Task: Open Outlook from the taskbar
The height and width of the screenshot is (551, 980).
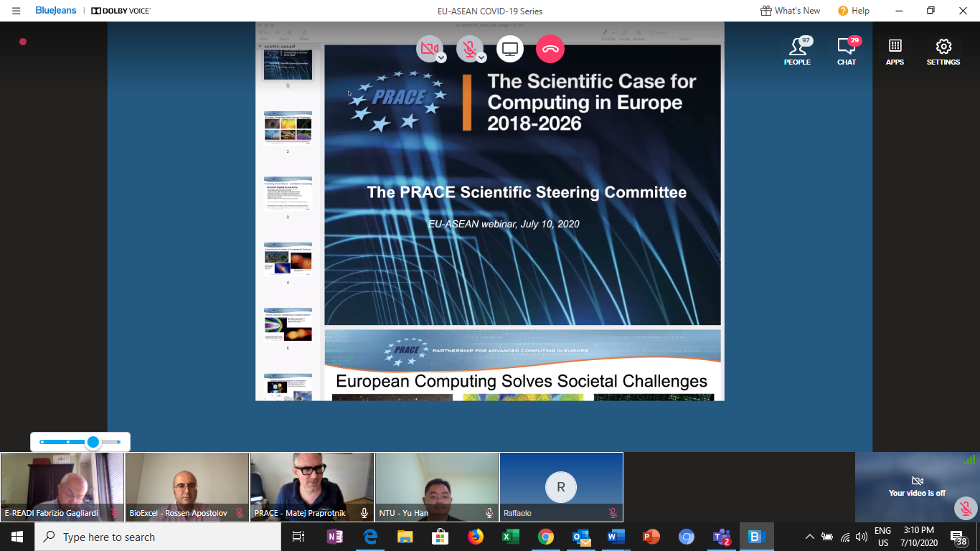Action: [580, 537]
